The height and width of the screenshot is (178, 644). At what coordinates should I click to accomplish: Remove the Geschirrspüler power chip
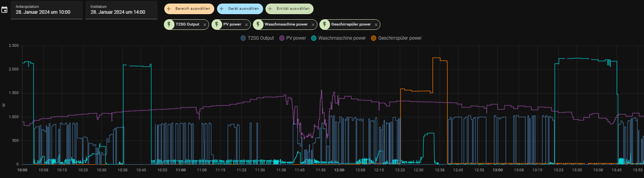[376, 25]
